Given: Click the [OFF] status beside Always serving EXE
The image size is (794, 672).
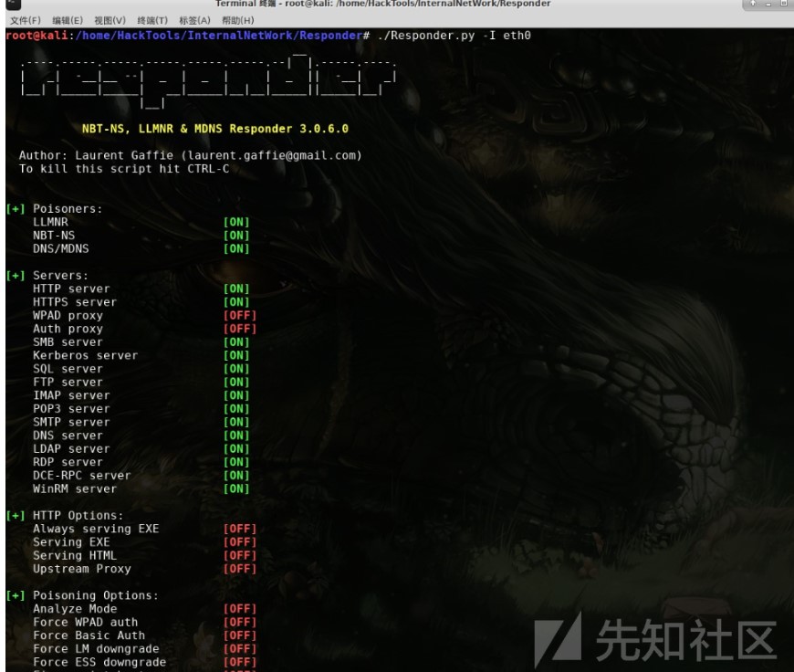Looking at the screenshot, I should (x=240, y=529).
